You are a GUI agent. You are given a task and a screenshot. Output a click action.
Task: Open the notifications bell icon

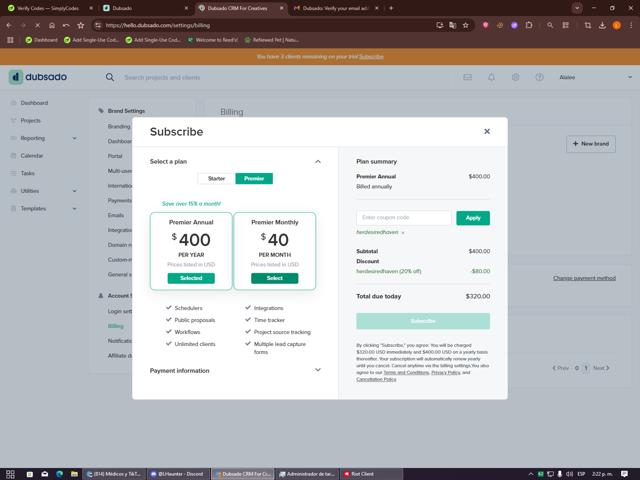(x=491, y=77)
